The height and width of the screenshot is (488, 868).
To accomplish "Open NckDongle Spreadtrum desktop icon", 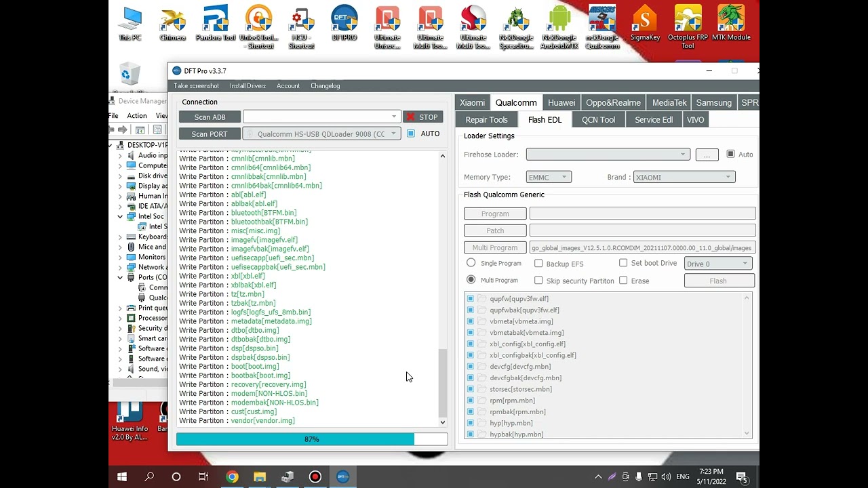I will click(x=516, y=27).
